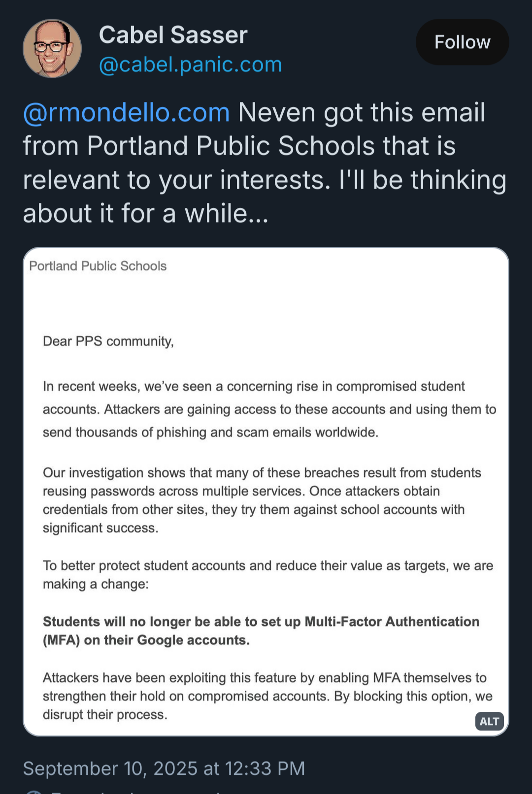The image size is (532, 794).
Task: Click the "To better protect student accounts" paragraph
Action: coord(267,575)
